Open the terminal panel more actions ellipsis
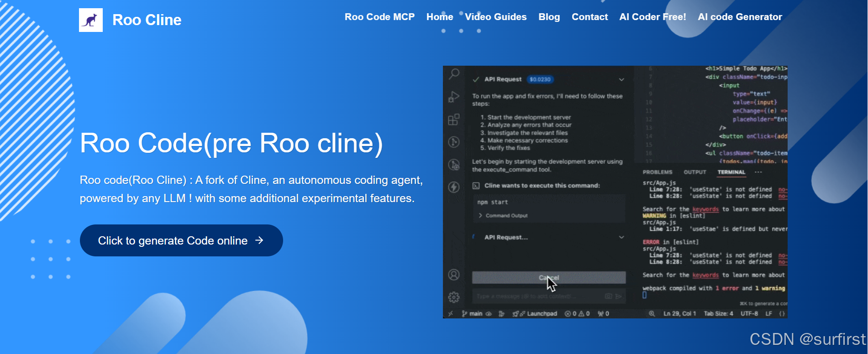The image size is (868, 354). click(758, 172)
